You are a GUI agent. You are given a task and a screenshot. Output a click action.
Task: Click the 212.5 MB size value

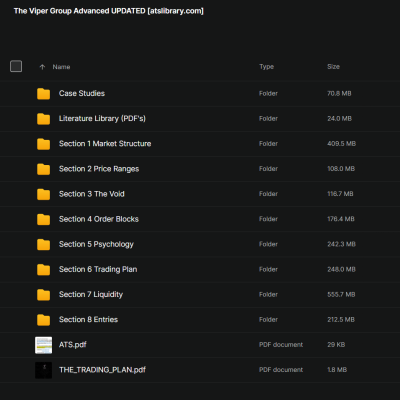point(341,320)
